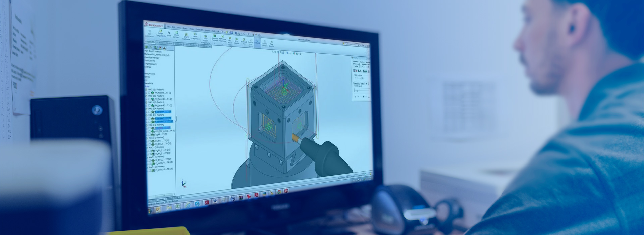
Task: Open the Assembly Features tool
Action: [x=215, y=38]
